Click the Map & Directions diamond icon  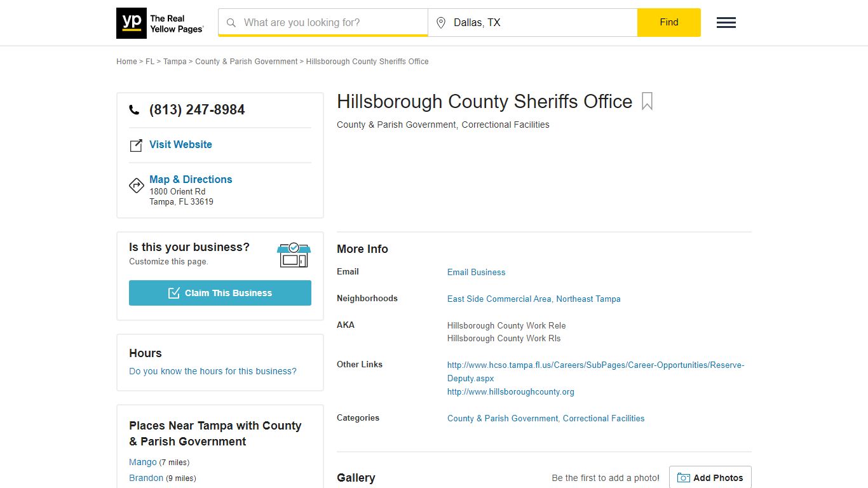(136, 186)
